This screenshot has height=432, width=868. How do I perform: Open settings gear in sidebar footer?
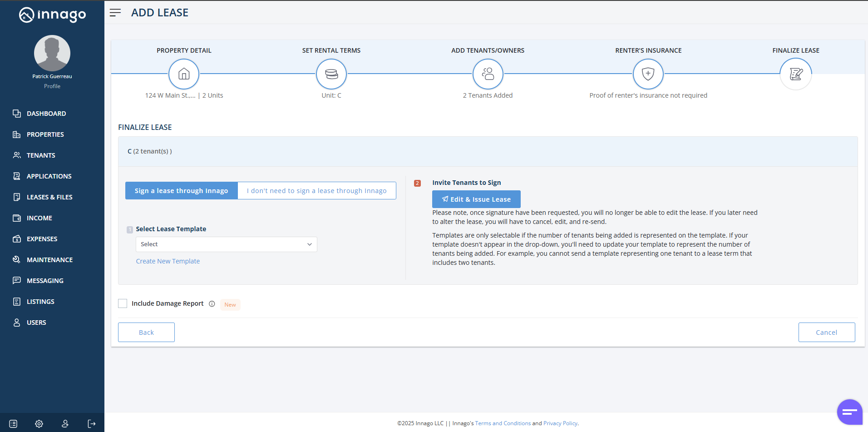point(39,424)
